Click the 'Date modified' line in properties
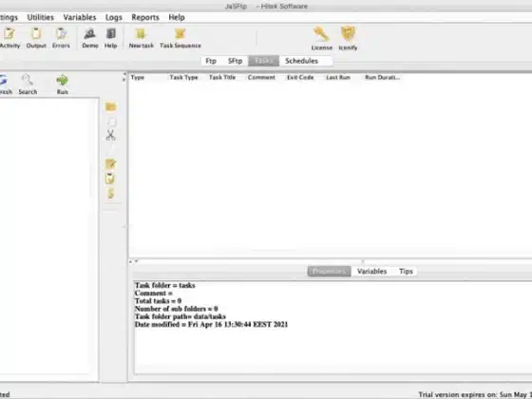This screenshot has width=532, height=399. click(x=211, y=324)
